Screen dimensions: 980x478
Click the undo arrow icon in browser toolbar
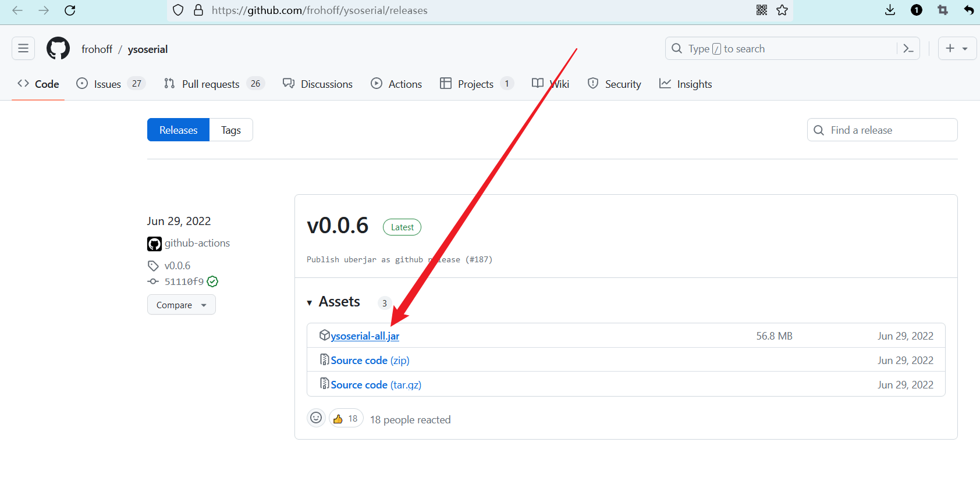(969, 10)
